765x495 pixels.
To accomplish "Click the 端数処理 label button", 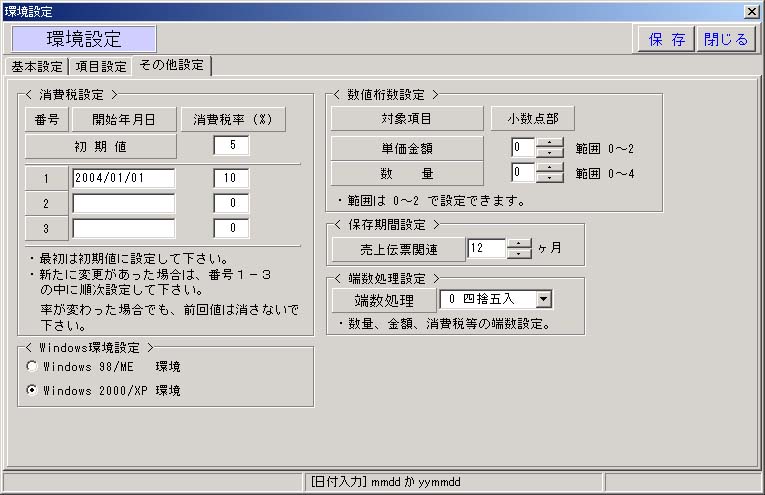I will tap(384, 300).
